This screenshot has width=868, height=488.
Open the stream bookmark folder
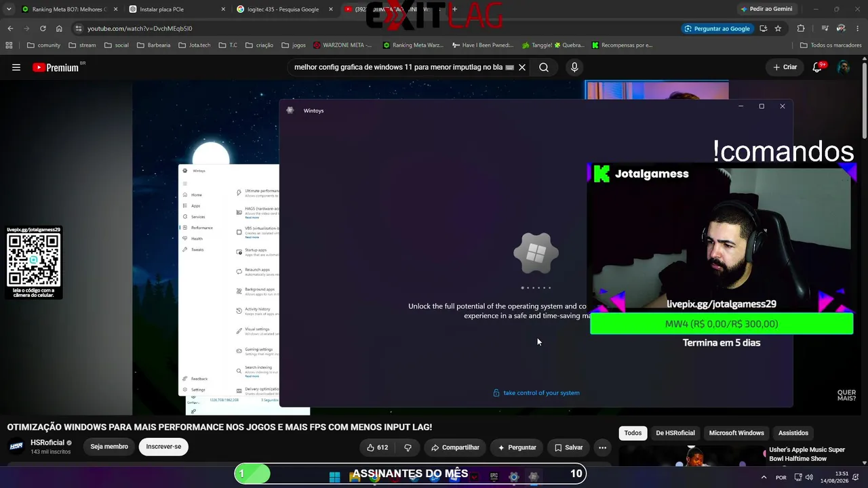(x=82, y=45)
